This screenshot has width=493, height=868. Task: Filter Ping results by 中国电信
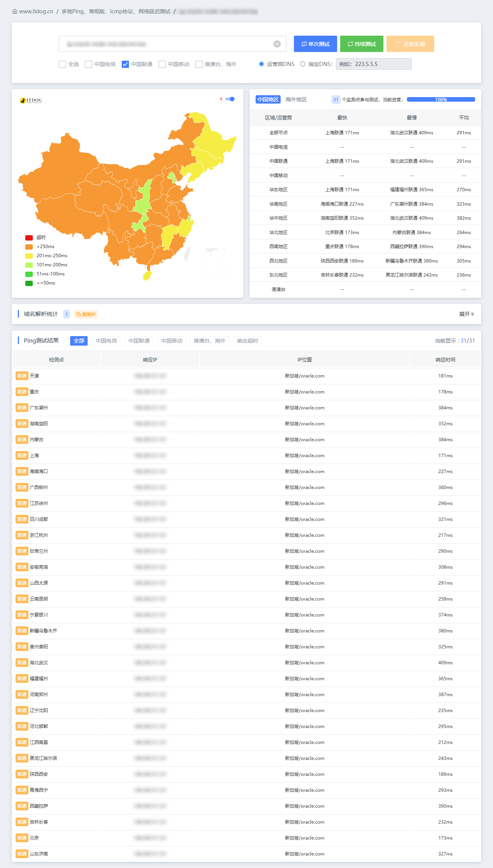[106, 341]
